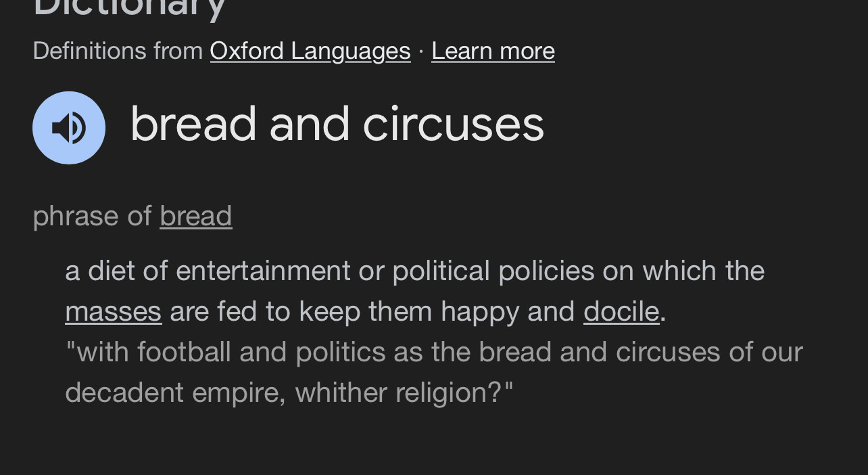Open the Oxford Languages link

point(310,51)
